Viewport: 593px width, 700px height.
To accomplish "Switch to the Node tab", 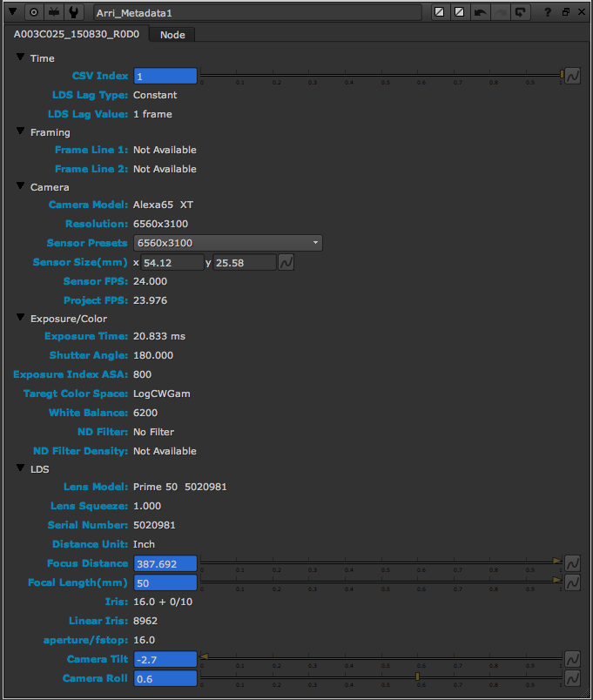I will (x=172, y=35).
